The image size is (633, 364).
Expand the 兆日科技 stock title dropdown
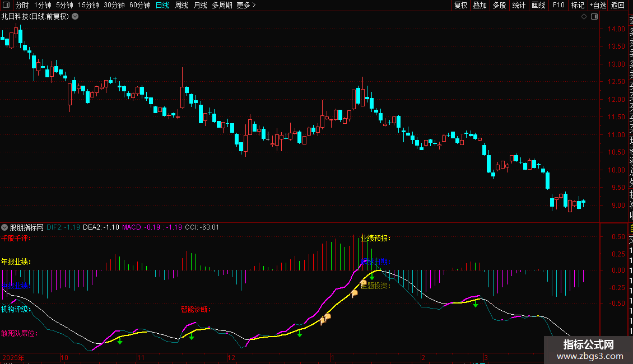coord(75,17)
